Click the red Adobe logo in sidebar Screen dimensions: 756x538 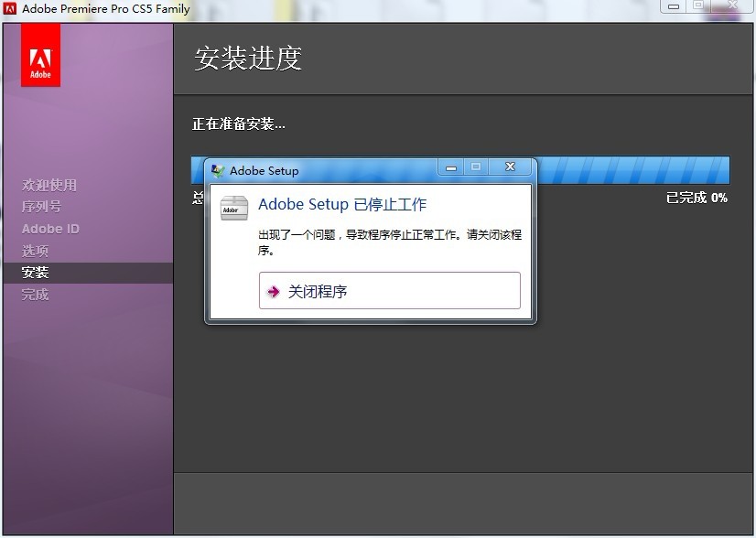pos(40,56)
